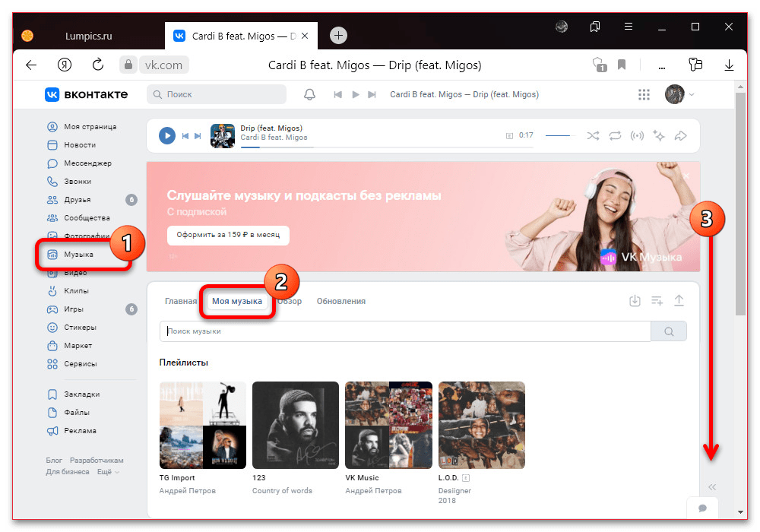Skip to next track in main player
The height and width of the screenshot is (532, 760).
[x=198, y=136]
